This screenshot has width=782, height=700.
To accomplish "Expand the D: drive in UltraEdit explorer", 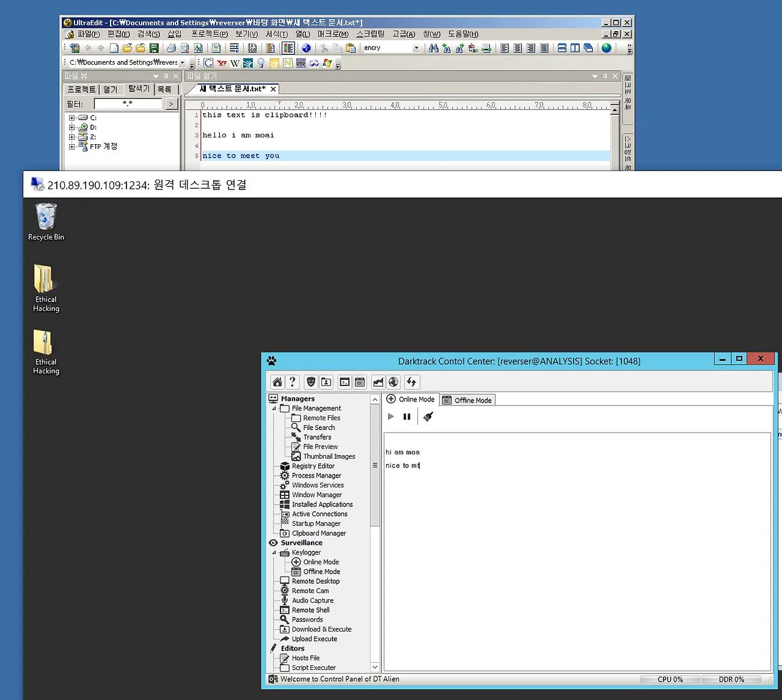I will pos(71,128).
